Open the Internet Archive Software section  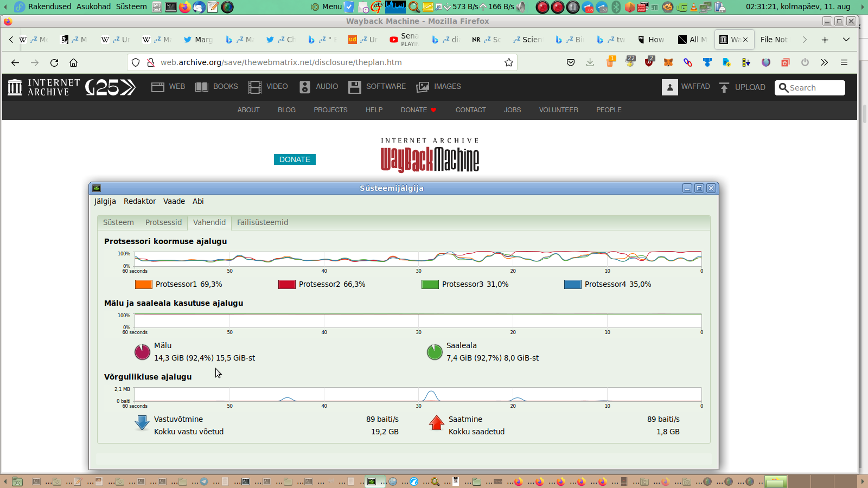click(377, 87)
